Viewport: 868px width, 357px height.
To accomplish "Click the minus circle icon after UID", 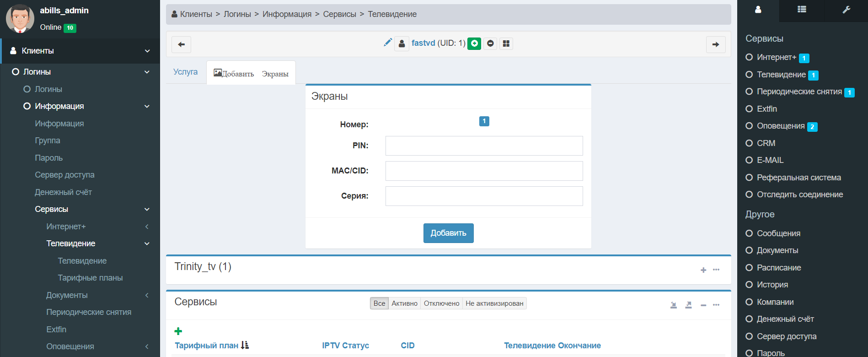I will 490,43.
